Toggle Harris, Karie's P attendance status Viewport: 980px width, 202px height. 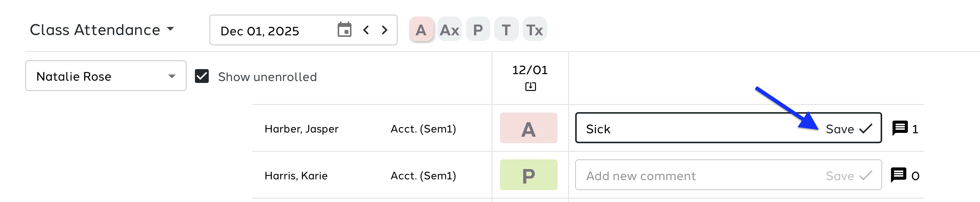(528, 175)
